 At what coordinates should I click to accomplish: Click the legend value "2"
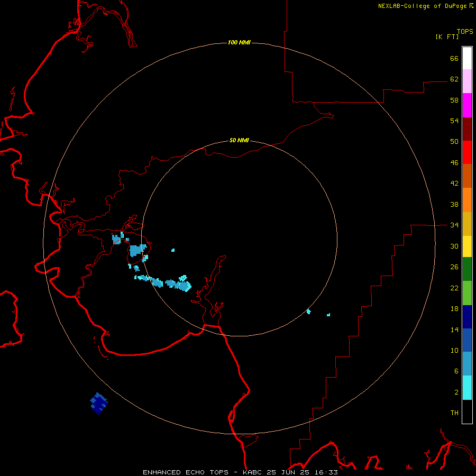point(456,392)
